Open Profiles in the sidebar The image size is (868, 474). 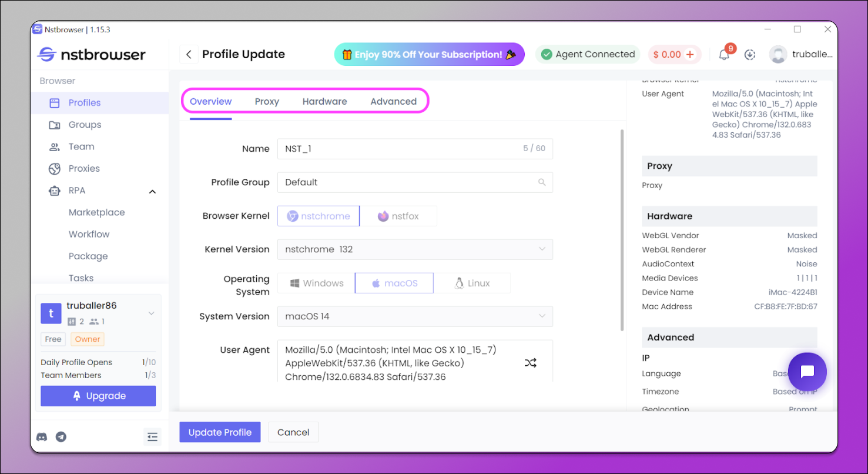(100, 102)
